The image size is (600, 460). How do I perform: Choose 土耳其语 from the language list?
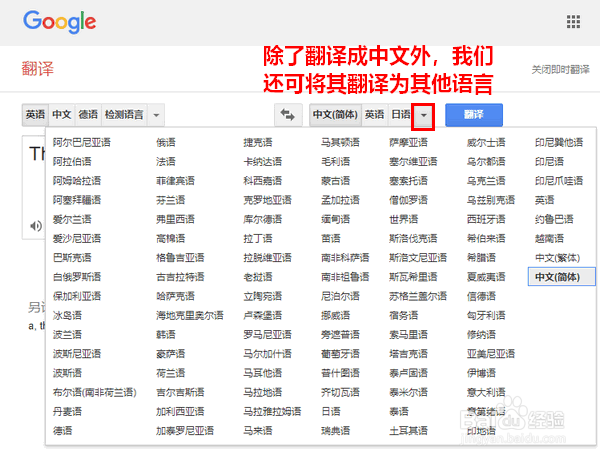(408, 431)
